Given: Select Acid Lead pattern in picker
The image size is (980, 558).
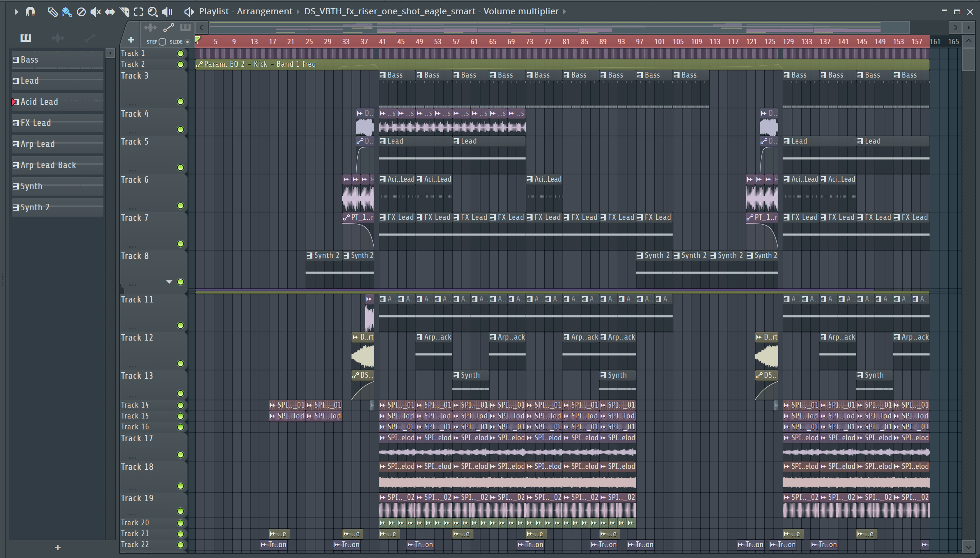Looking at the screenshot, I should tap(58, 102).
